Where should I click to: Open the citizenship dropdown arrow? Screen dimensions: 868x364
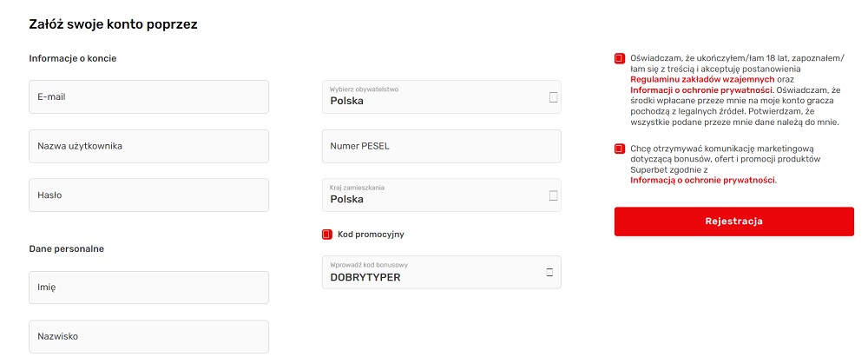553,97
